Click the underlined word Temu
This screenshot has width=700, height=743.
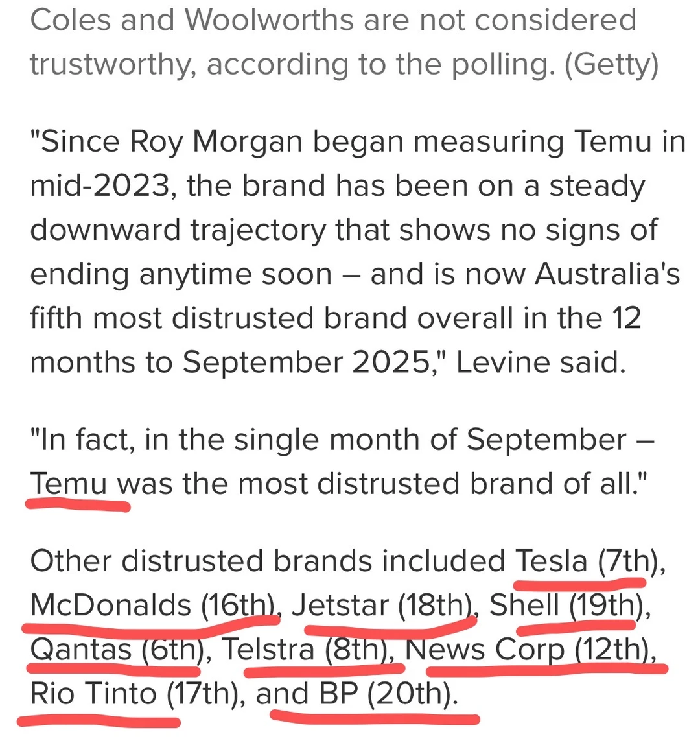tap(69, 484)
